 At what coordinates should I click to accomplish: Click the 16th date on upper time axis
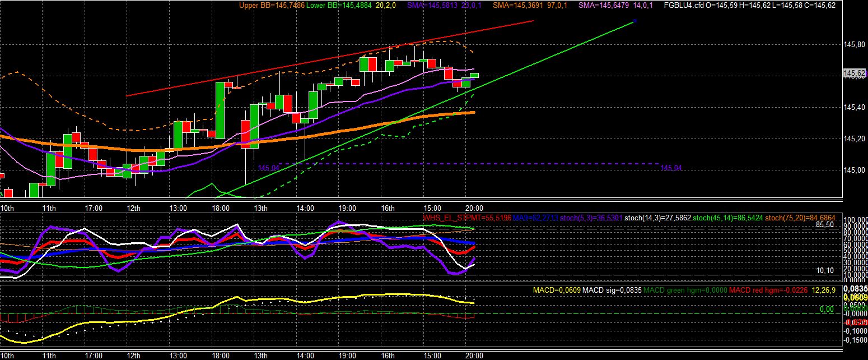tap(388, 208)
